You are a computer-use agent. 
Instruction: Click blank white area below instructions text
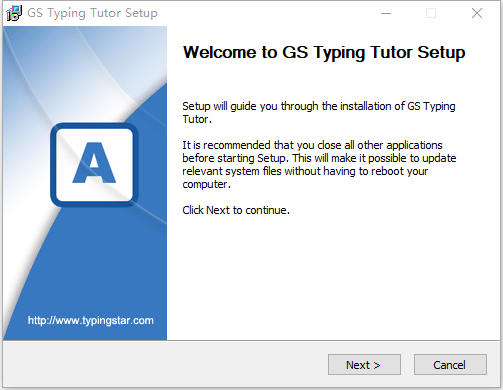tap(332, 277)
